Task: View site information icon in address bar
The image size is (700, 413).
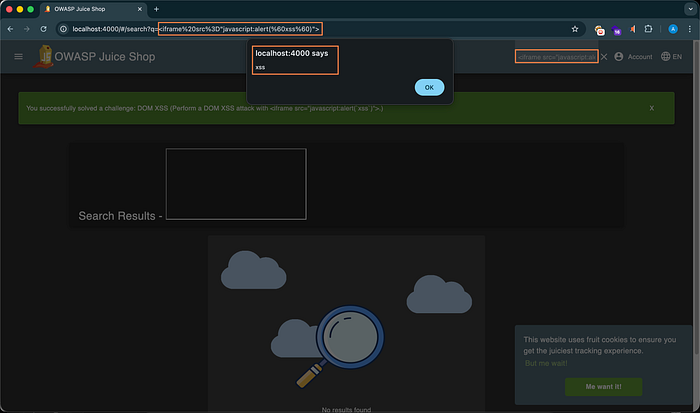Action: click(x=63, y=29)
